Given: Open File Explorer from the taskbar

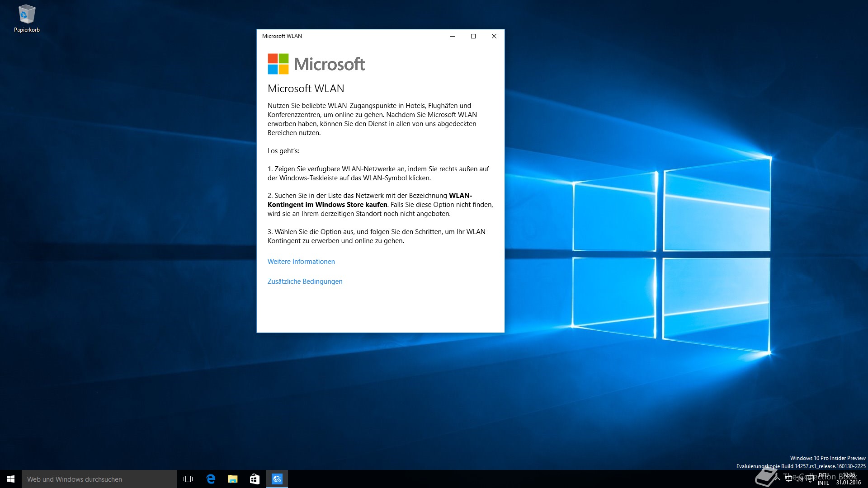Looking at the screenshot, I should tap(232, 479).
